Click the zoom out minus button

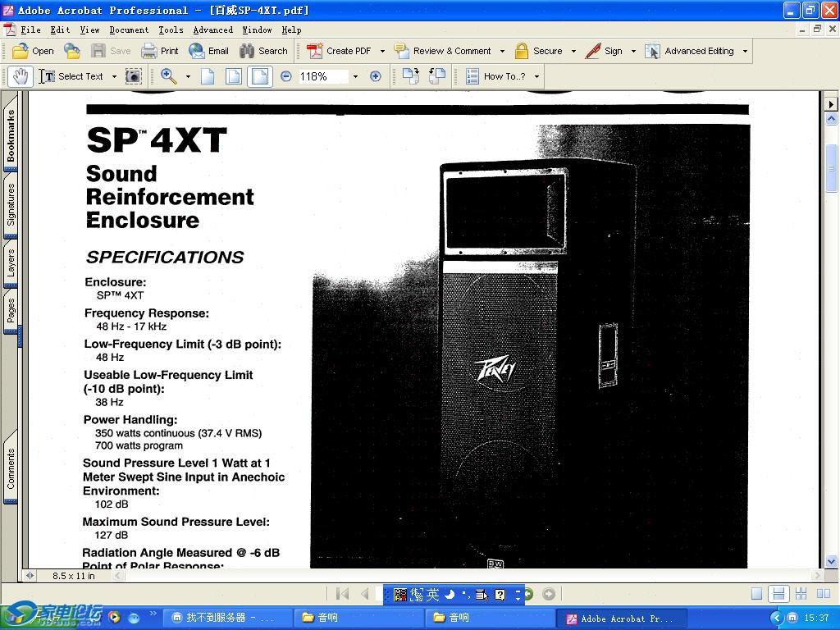(286, 76)
